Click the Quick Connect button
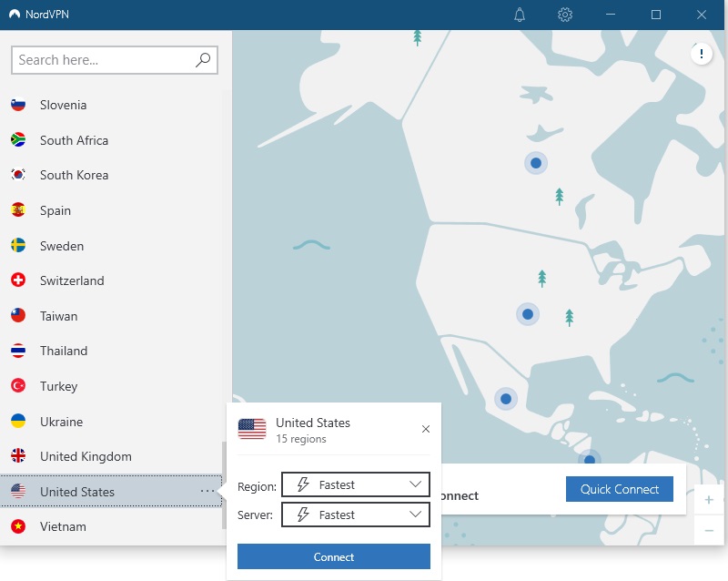The width and height of the screenshot is (728, 581). 620,489
